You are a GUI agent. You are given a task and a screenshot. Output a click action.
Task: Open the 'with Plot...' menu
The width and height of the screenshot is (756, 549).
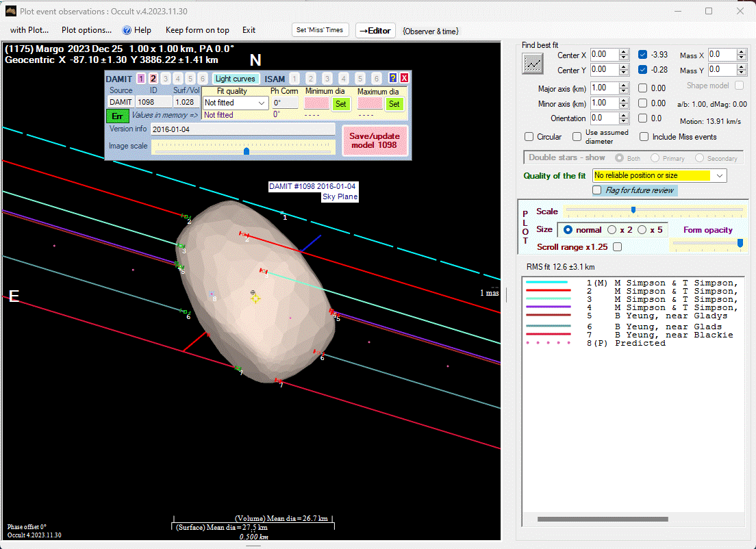[29, 30]
